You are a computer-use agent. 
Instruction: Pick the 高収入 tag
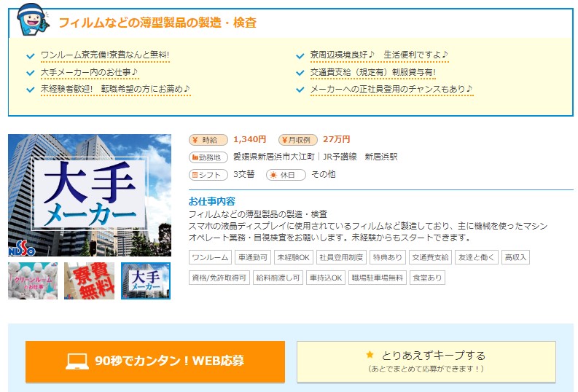click(x=515, y=257)
